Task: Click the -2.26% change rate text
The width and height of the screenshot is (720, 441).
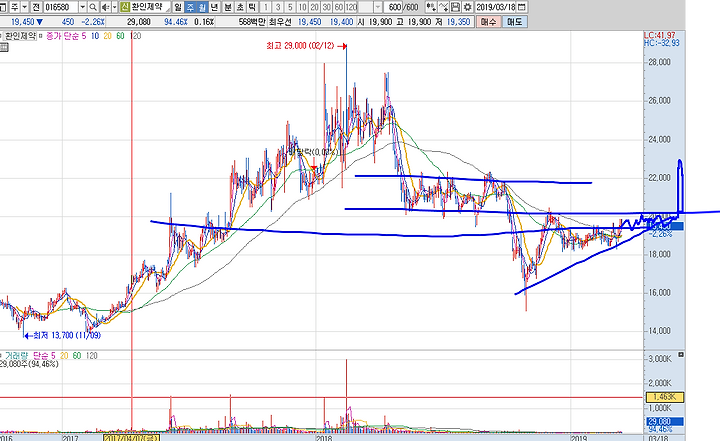Action: pos(93,22)
